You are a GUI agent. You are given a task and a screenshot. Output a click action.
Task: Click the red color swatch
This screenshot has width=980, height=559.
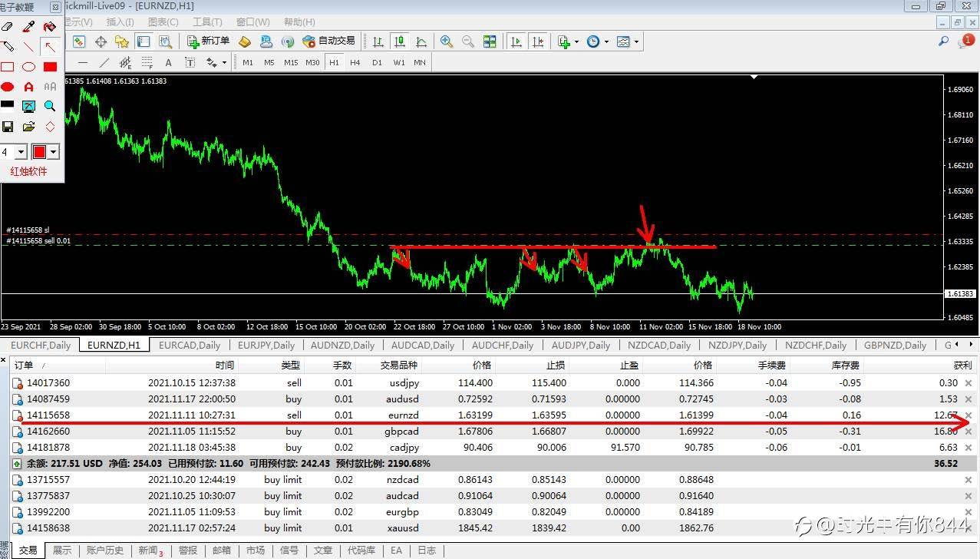pos(40,152)
